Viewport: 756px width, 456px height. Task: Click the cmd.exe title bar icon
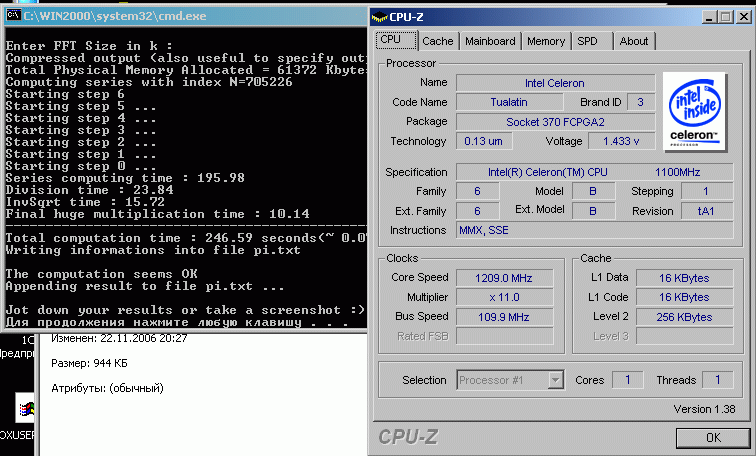[14, 15]
